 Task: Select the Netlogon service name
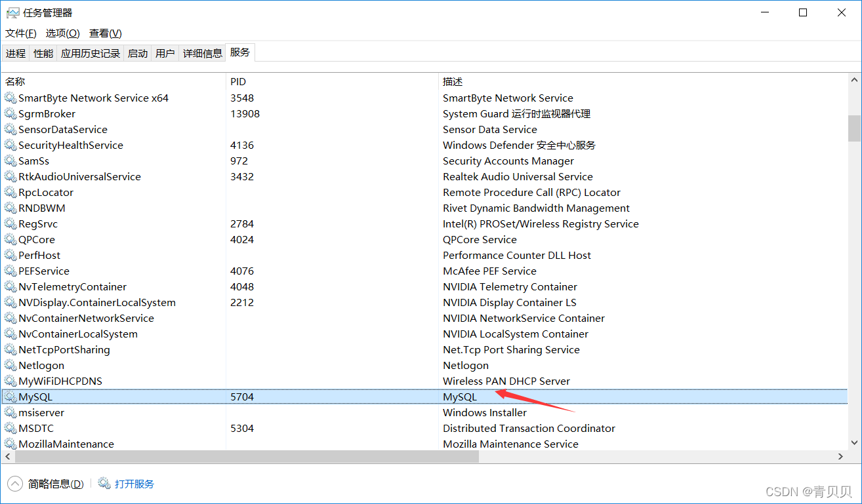[41, 366]
